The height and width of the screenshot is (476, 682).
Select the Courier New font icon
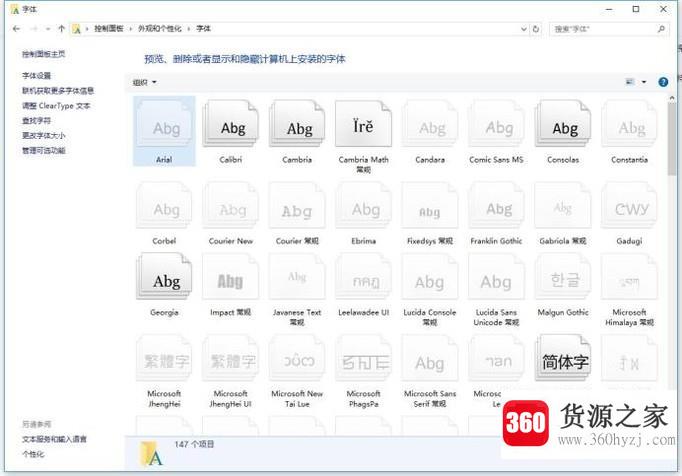(231, 205)
